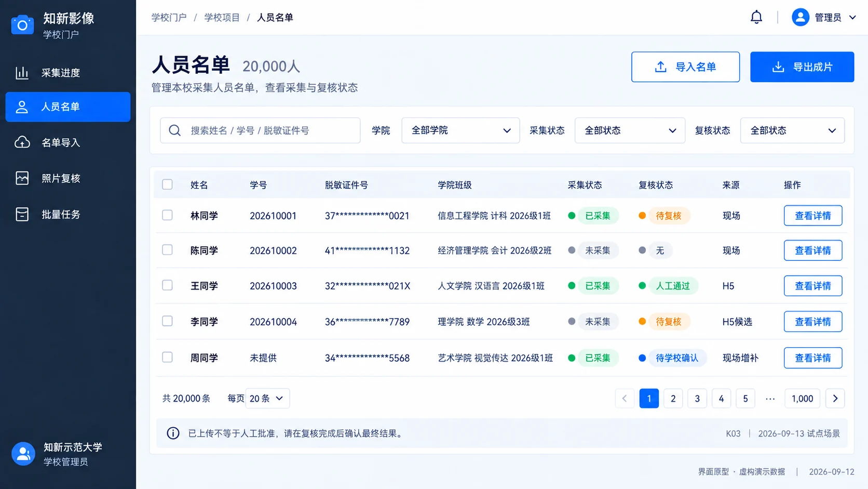Click the info icon in the notice bar
The width and height of the screenshot is (868, 489).
[x=173, y=433]
